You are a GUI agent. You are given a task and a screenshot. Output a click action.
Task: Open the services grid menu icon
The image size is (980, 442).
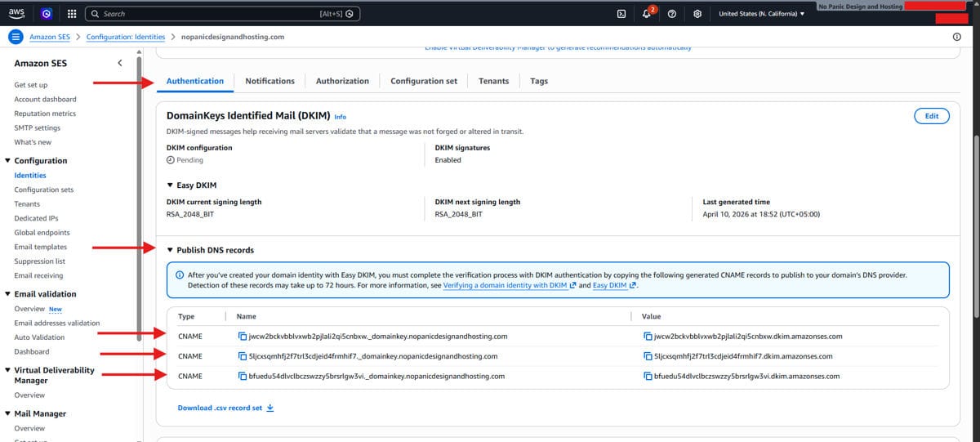[x=72, y=14]
